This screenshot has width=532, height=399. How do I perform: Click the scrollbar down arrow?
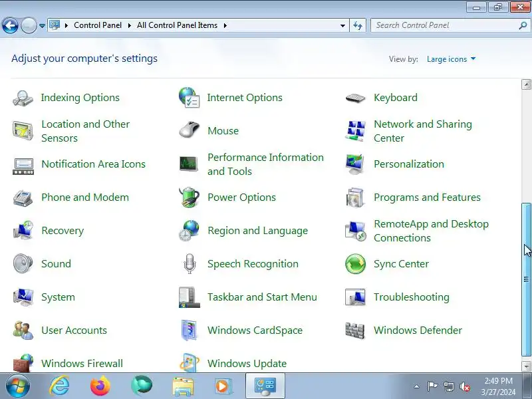point(526,366)
